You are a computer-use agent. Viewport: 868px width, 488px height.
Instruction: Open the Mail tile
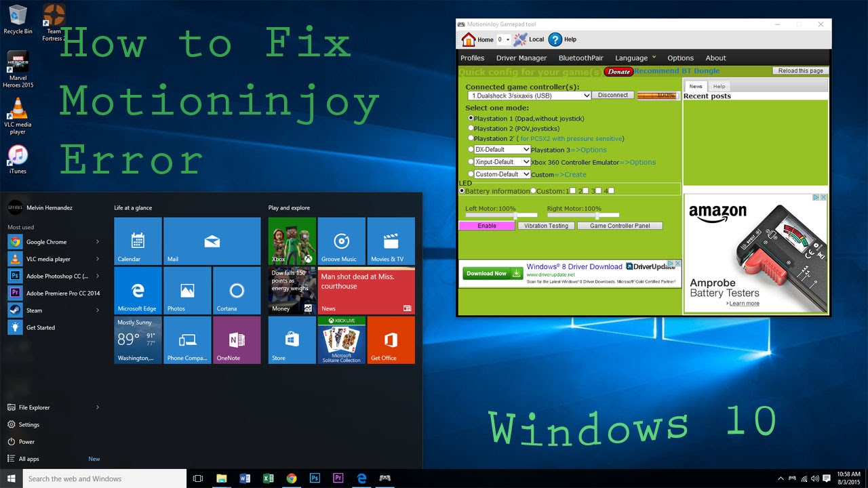[212, 241]
